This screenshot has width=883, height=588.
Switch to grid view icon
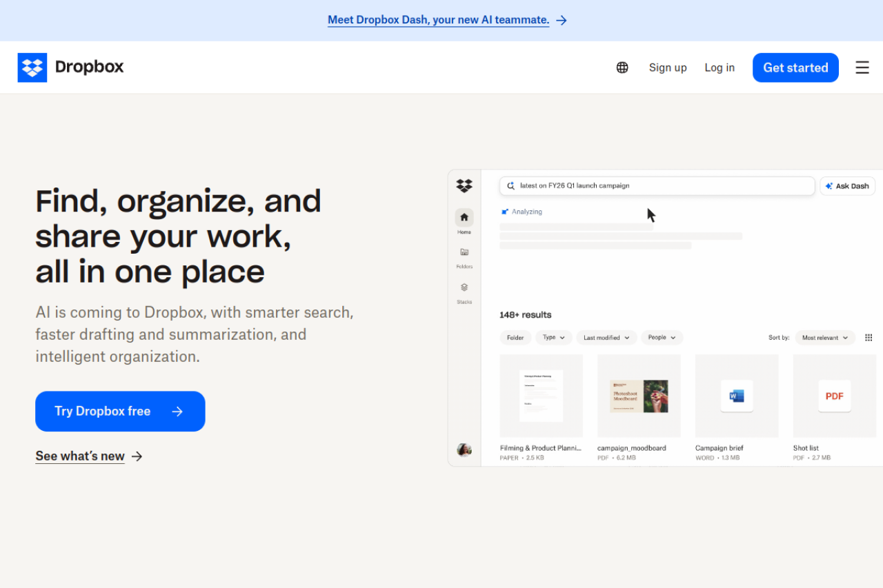click(x=869, y=338)
